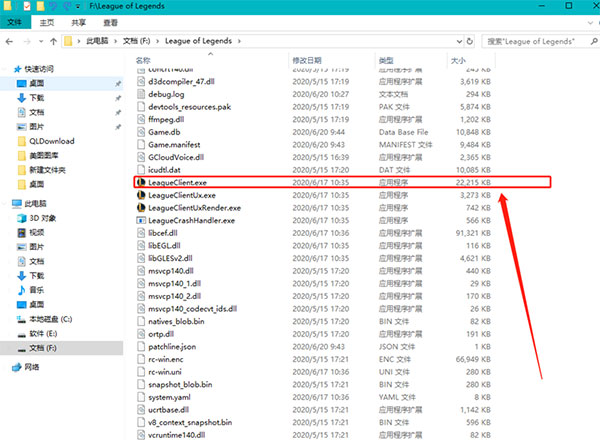Click 文档 (F:) in the address breadcrumb
The height and width of the screenshot is (440, 600).
(x=136, y=41)
